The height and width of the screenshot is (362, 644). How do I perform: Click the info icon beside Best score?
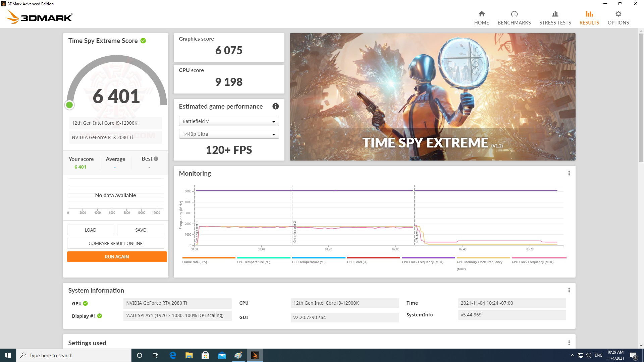156,159
